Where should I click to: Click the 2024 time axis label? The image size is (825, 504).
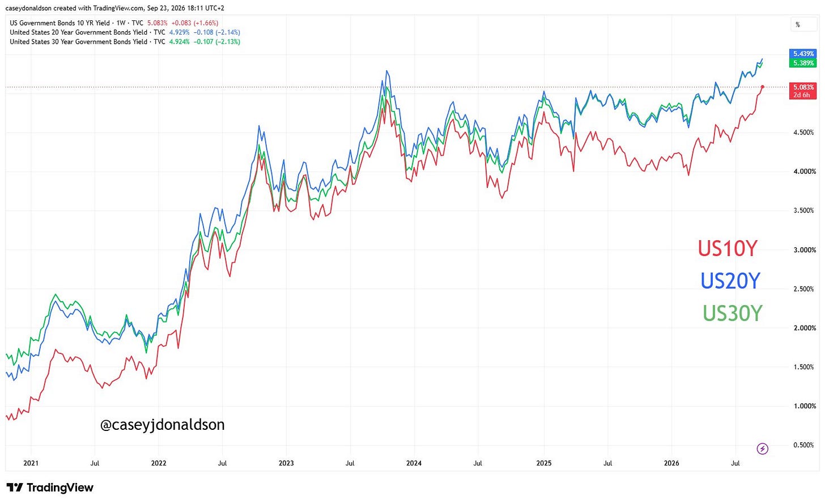414,463
